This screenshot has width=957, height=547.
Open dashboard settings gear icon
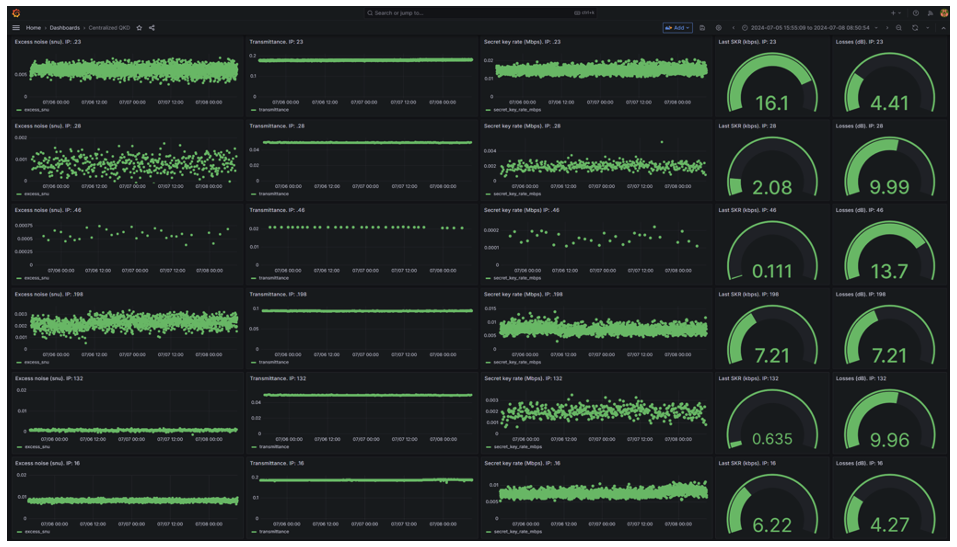point(717,28)
